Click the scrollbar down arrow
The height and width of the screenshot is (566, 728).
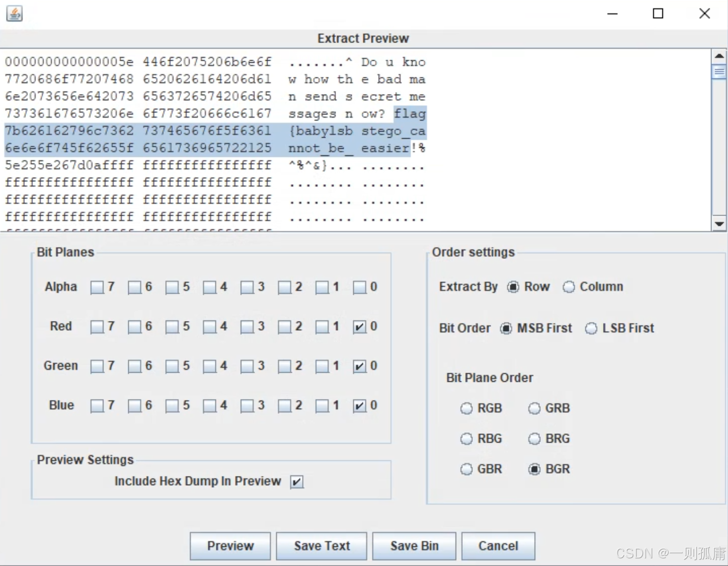pyautogui.click(x=719, y=223)
